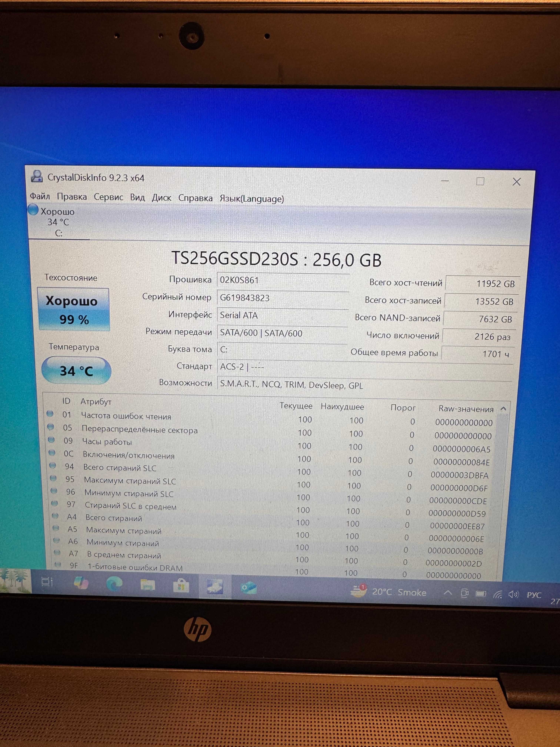Switch the РУС input language indicator
The image size is (560, 747).
534,595
